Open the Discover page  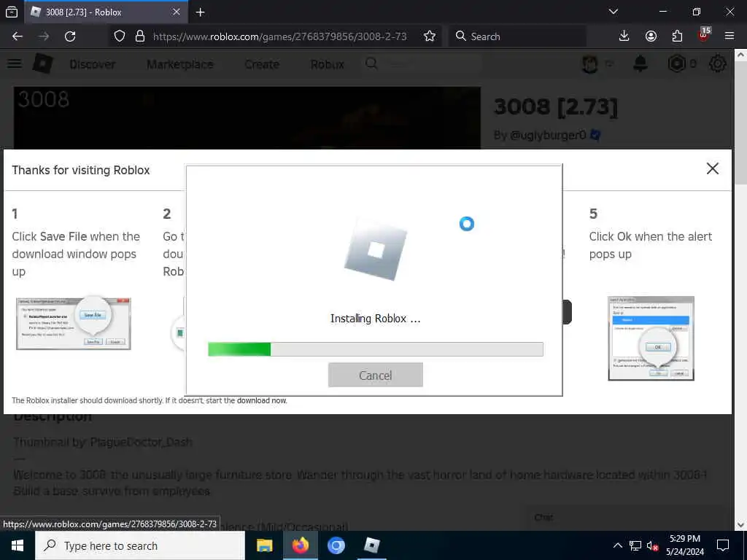pyautogui.click(x=92, y=64)
